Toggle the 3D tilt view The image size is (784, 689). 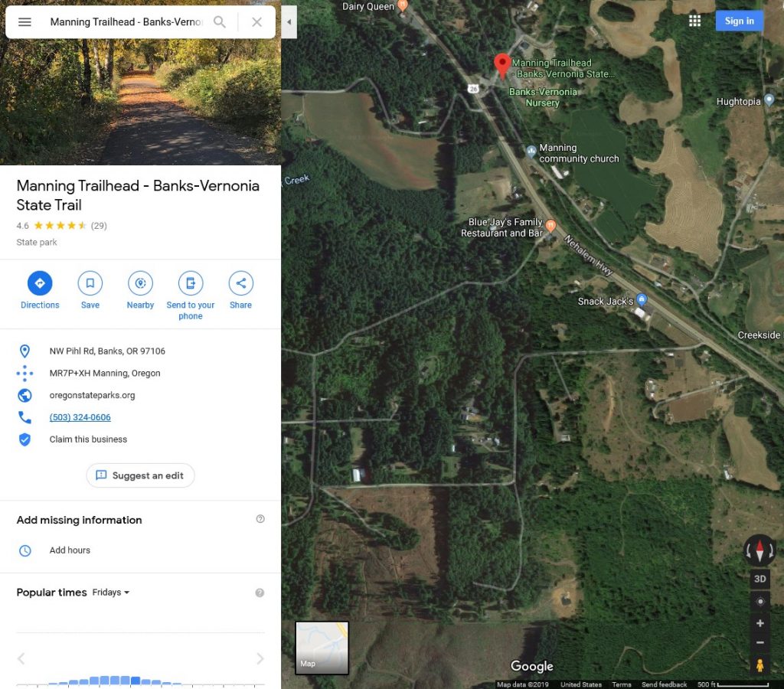760,579
